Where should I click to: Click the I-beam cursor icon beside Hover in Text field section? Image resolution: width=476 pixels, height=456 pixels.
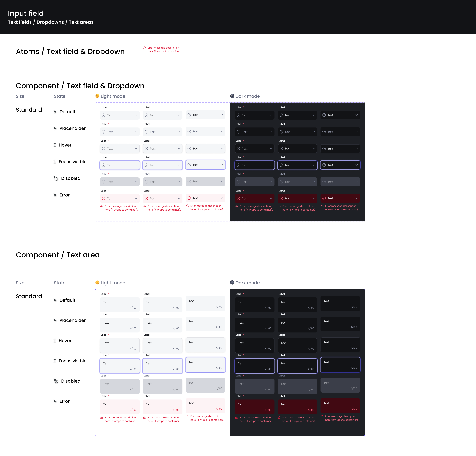(x=55, y=145)
